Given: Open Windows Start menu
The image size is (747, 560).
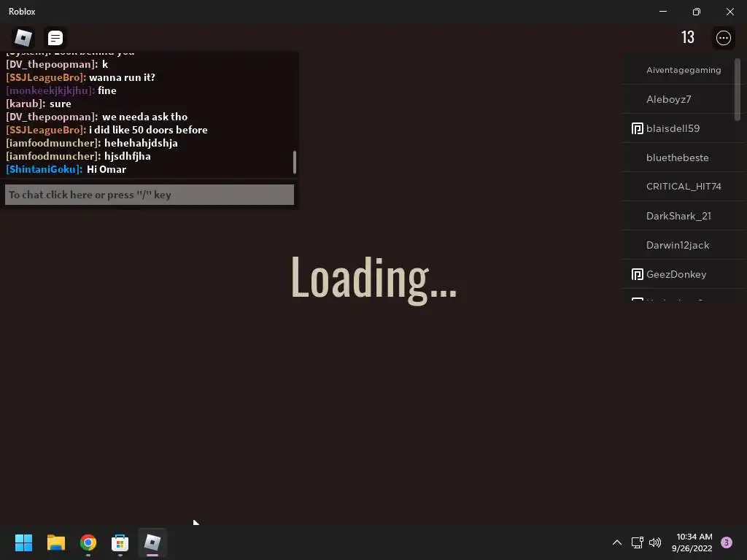Looking at the screenshot, I should click(24, 542).
